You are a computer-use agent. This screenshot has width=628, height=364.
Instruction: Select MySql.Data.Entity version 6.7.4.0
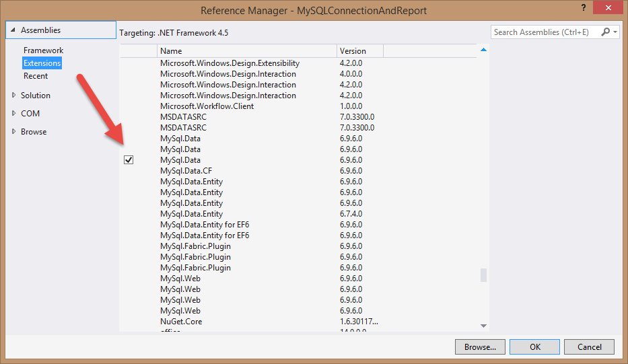click(298, 214)
